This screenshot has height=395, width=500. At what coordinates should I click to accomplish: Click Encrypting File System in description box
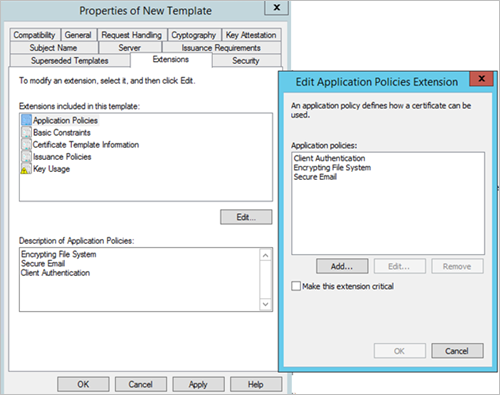click(59, 254)
